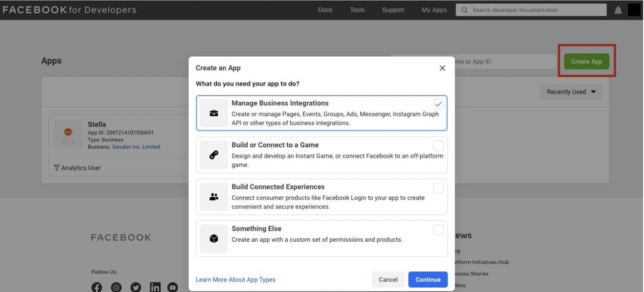Enable the Something Else checkbox

[438, 230]
